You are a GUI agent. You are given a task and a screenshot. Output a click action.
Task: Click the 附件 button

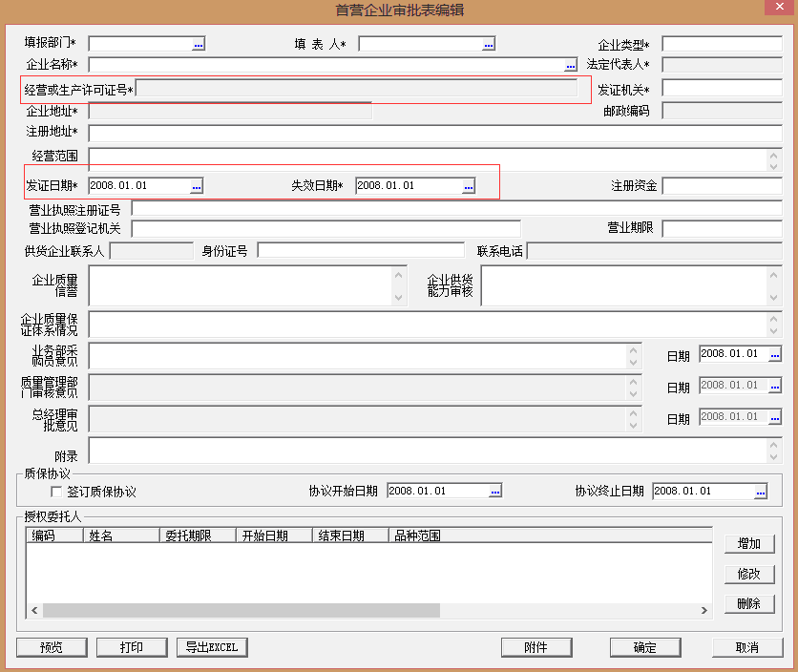click(x=536, y=647)
